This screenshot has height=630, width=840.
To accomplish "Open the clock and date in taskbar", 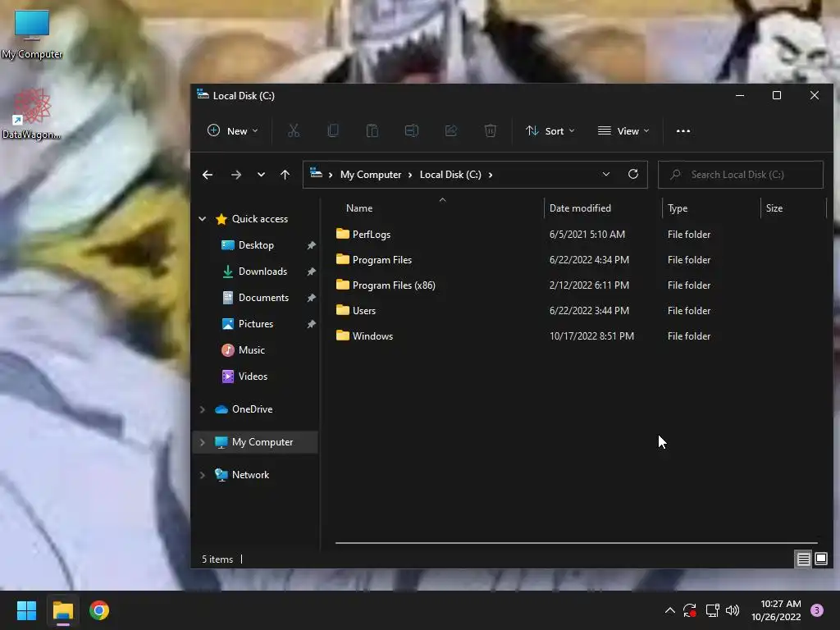I will click(776, 610).
